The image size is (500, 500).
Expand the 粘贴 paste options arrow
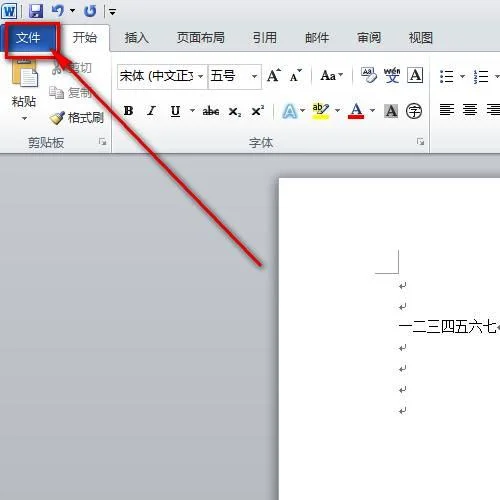tap(24, 118)
